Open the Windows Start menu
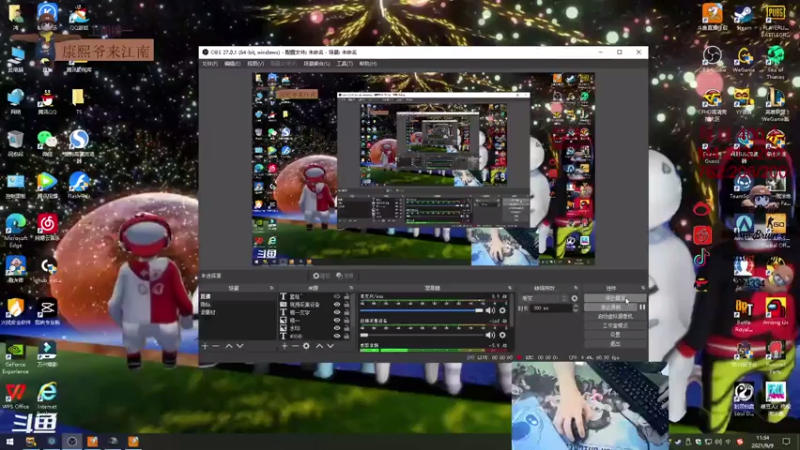The height and width of the screenshot is (450, 800). pyautogui.click(x=9, y=441)
